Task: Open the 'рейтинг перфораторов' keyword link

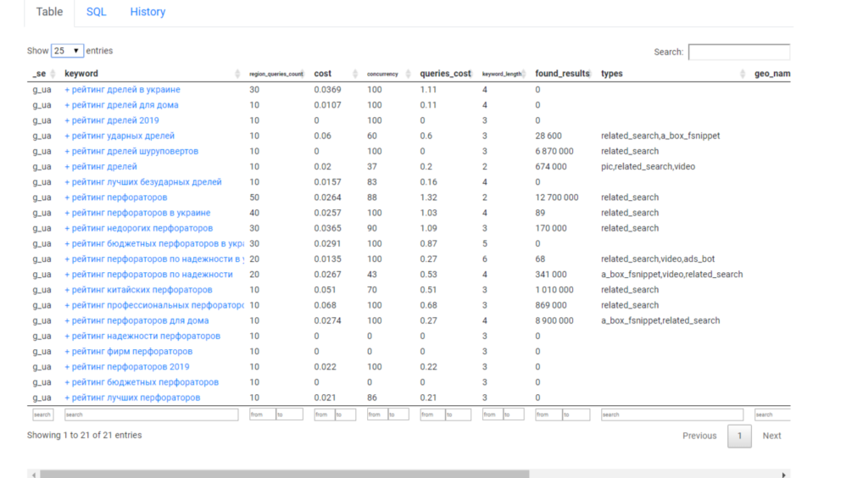Action: (x=119, y=197)
